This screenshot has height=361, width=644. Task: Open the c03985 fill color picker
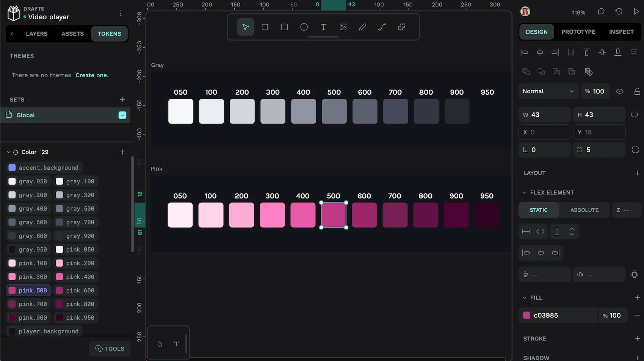pyautogui.click(x=526, y=315)
